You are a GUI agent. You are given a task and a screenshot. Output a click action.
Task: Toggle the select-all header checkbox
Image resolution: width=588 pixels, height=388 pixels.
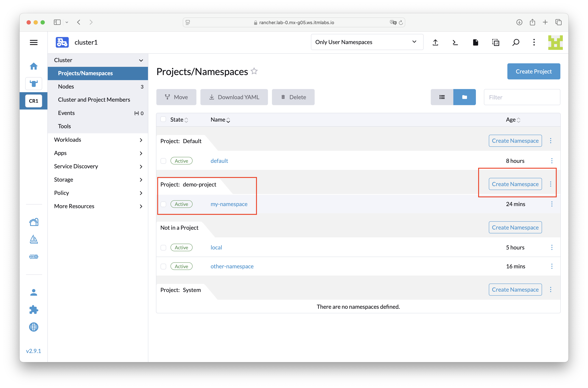[x=163, y=119]
